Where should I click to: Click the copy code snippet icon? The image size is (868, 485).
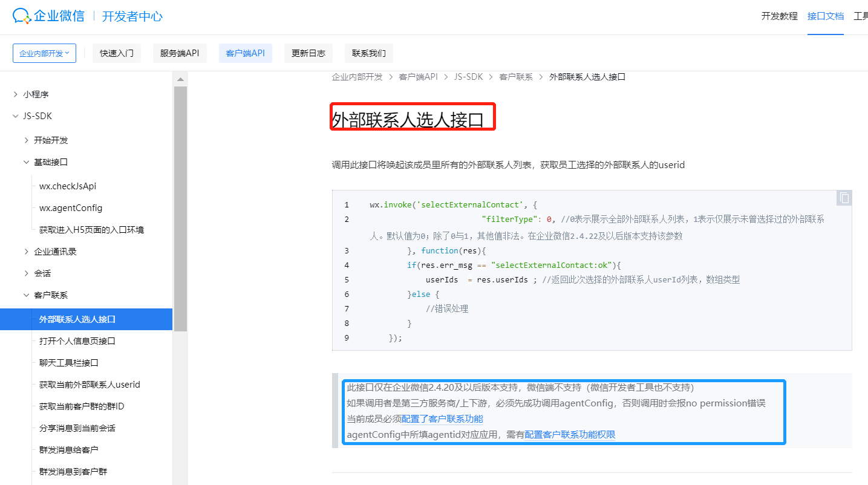[843, 198]
